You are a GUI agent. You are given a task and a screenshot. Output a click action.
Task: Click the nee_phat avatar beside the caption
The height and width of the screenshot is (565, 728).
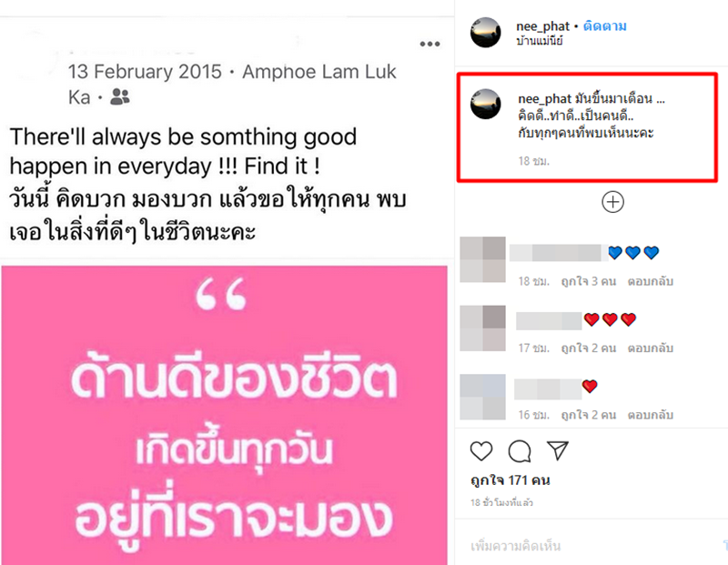pyautogui.click(x=485, y=105)
